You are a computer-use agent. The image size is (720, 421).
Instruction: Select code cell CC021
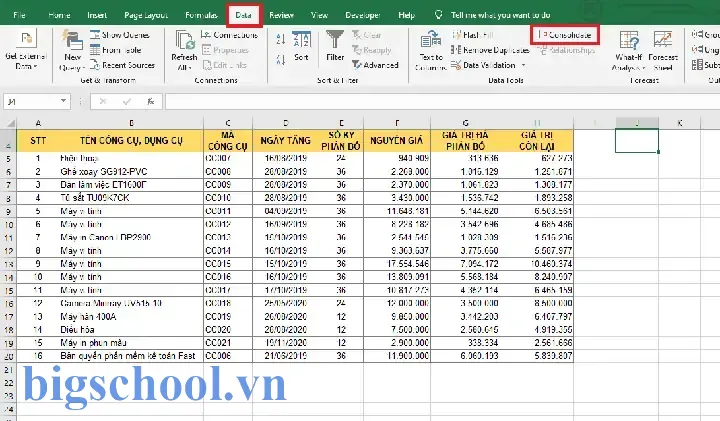point(228,343)
